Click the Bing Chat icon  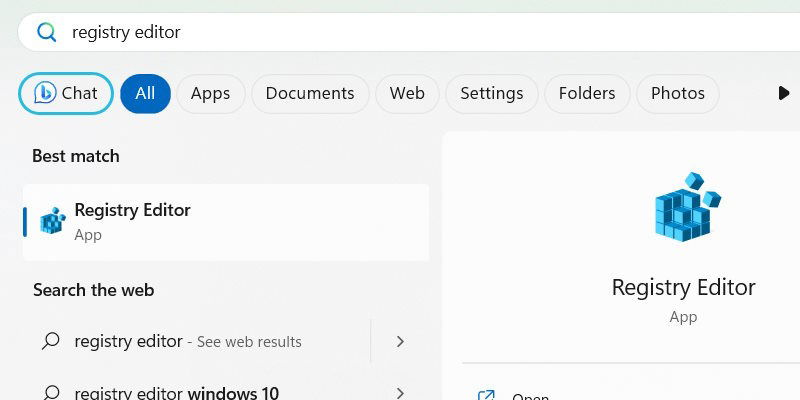(x=44, y=93)
